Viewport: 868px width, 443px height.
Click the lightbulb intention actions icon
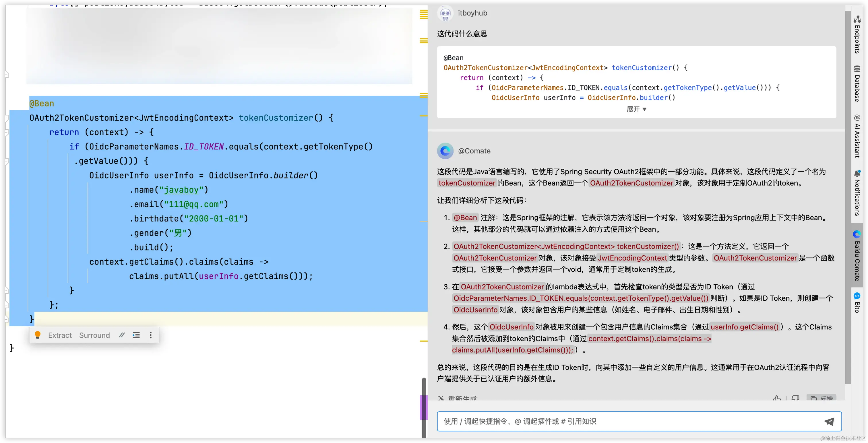tap(38, 335)
